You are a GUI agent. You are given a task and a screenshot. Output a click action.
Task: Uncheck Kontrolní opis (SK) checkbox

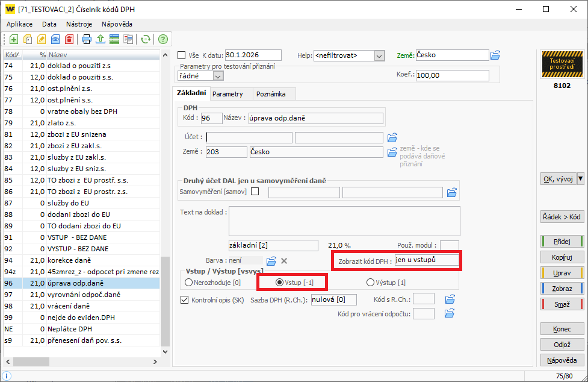coord(184,300)
